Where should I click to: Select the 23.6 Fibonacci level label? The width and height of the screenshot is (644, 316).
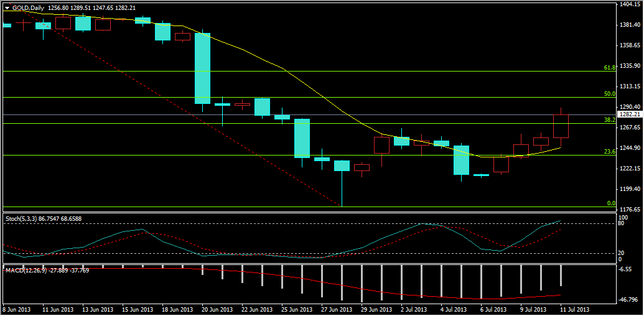pos(610,151)
